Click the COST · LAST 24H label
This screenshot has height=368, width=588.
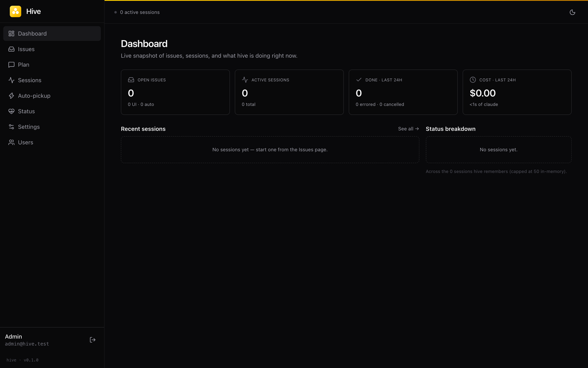(x=497, y=80)
